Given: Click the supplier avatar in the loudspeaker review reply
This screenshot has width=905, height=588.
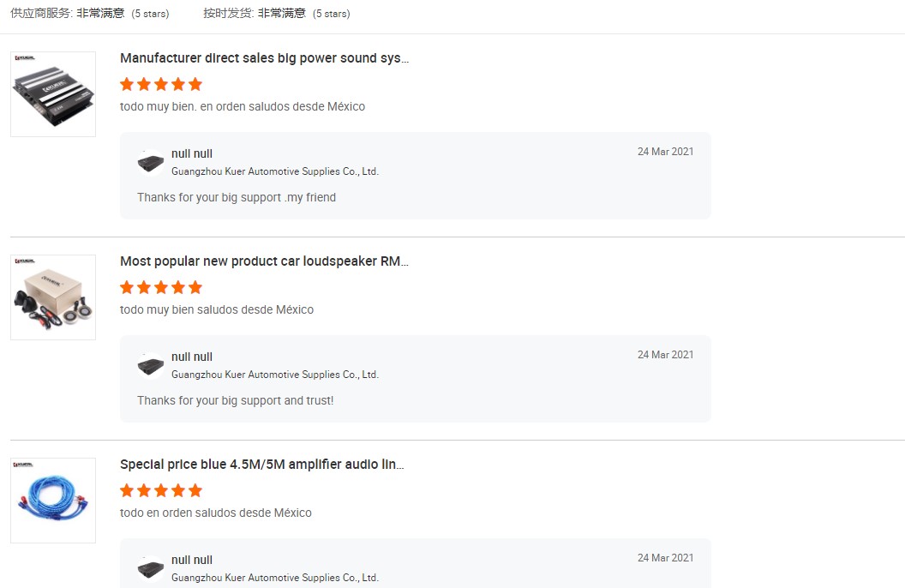Looking at the screenshot, I should pyautogui.click(x=151, y=366).
